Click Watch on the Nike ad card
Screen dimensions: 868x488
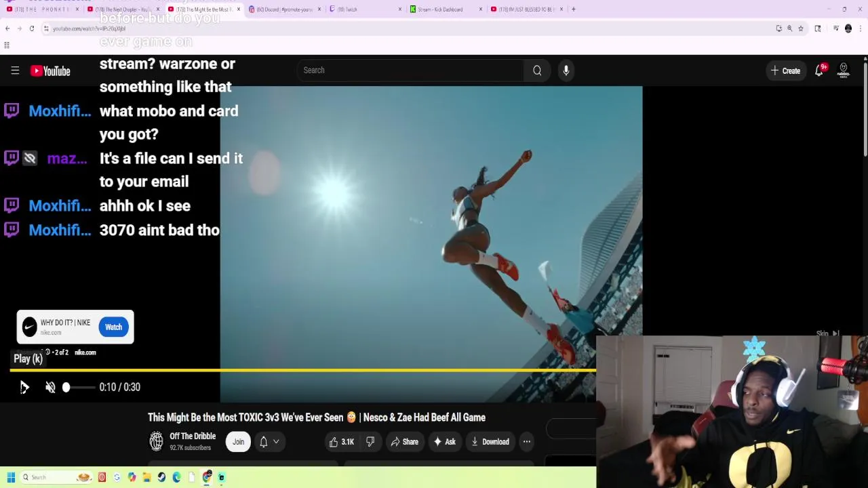pos(113,327)
